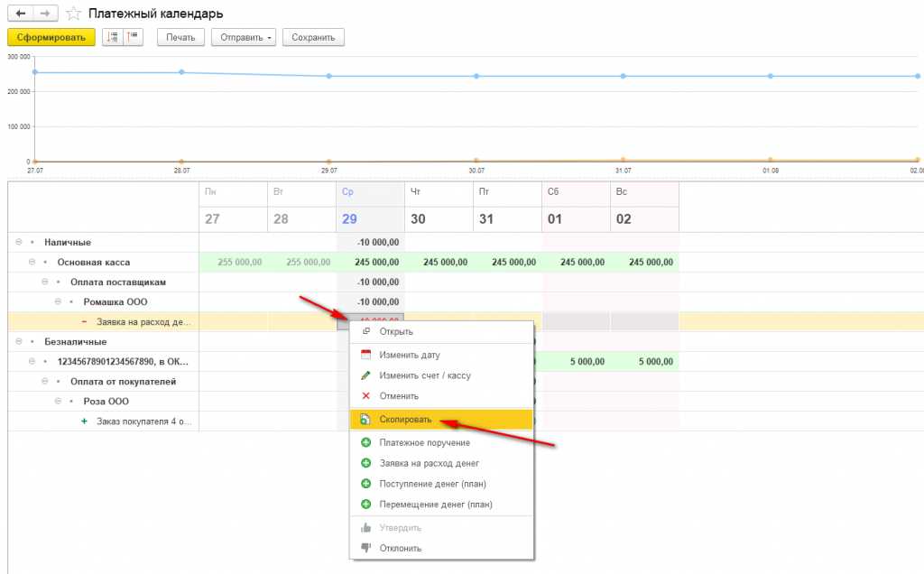Click the thumbs-up icon next to Утвердить

[366, 527]
